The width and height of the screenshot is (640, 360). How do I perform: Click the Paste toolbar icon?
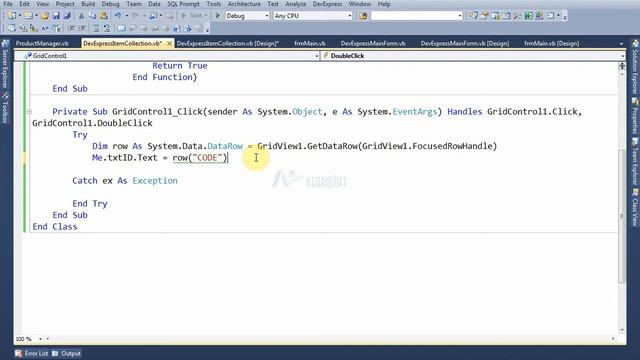pyautogui.click(x=104, y=16)
